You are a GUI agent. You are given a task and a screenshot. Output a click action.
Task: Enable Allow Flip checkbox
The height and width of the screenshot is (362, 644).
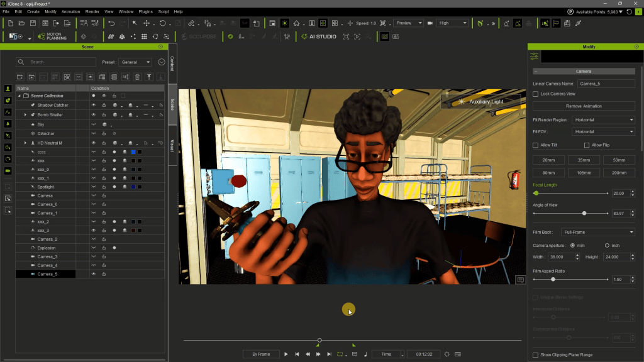pos(587,145)
